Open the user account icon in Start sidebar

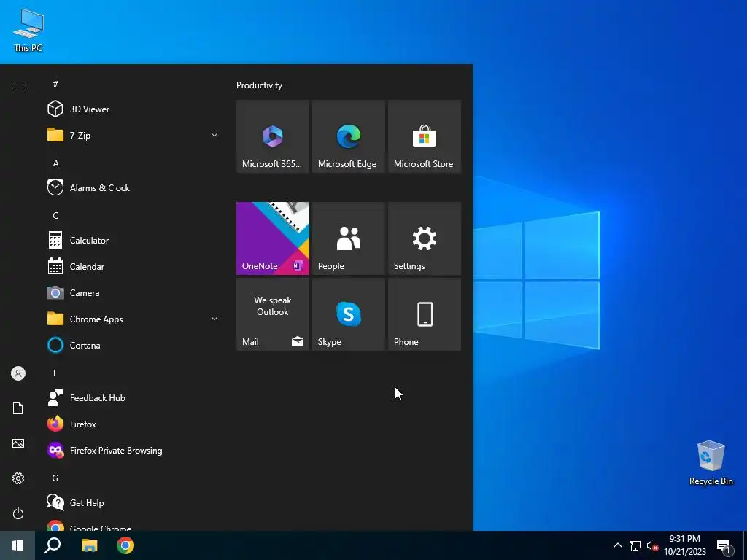coord(18,373)
